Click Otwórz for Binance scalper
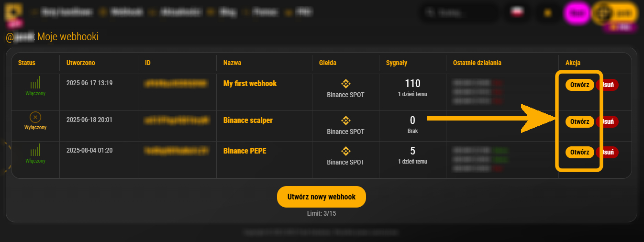 579,121
